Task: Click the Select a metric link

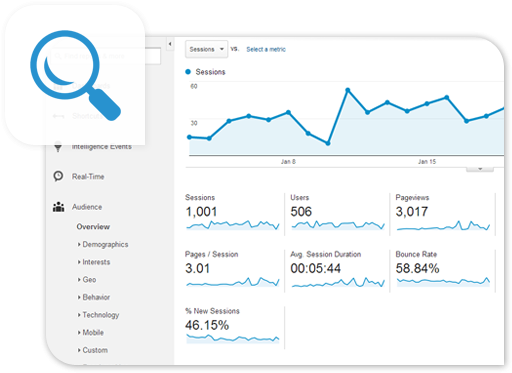Action: 266,49
